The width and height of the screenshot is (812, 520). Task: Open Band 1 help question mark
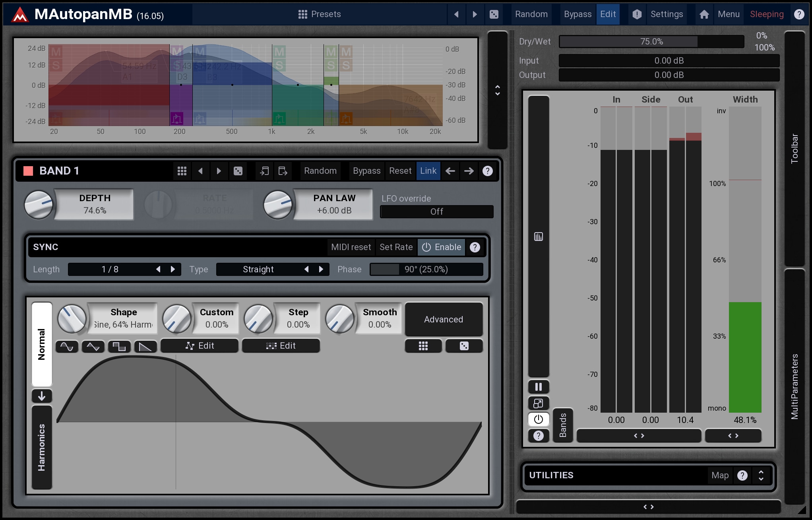487,171
